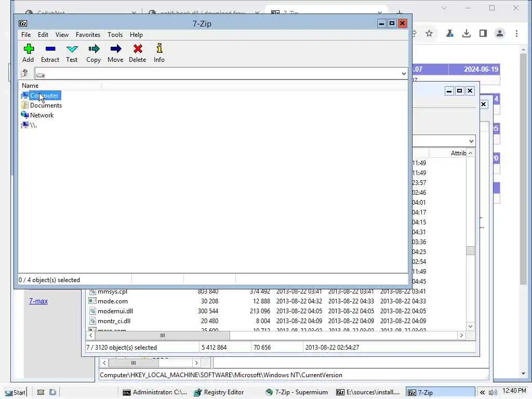Screen dimensions: 532x399
Task: Switch to 7-Zip - Supermium taskbar button
Action: [x=297, y=392]
